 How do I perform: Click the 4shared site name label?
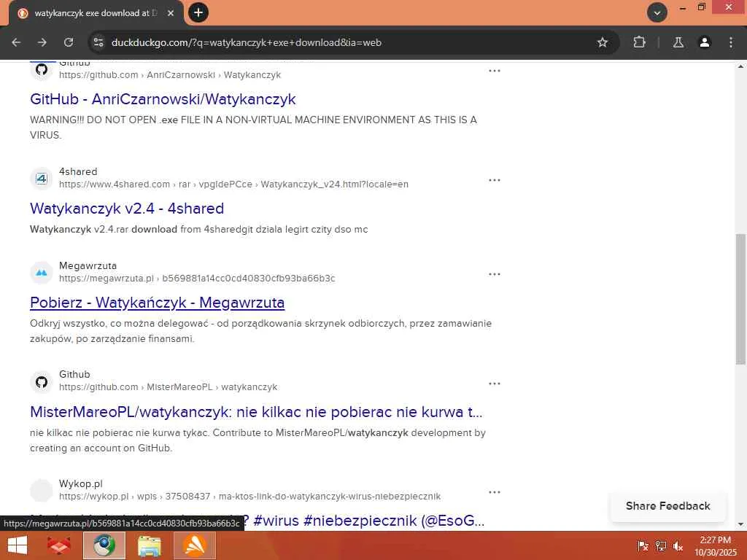(x=78, y=171)
